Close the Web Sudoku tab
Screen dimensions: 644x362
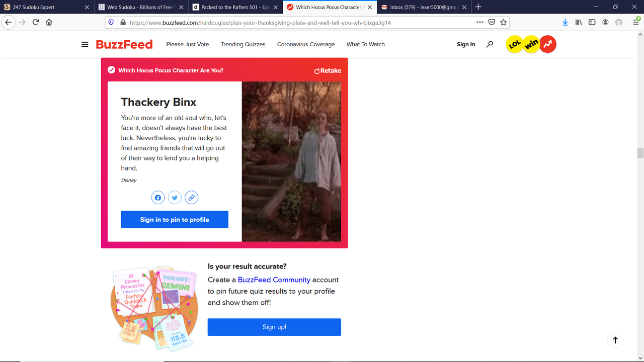tap(181, 7)
